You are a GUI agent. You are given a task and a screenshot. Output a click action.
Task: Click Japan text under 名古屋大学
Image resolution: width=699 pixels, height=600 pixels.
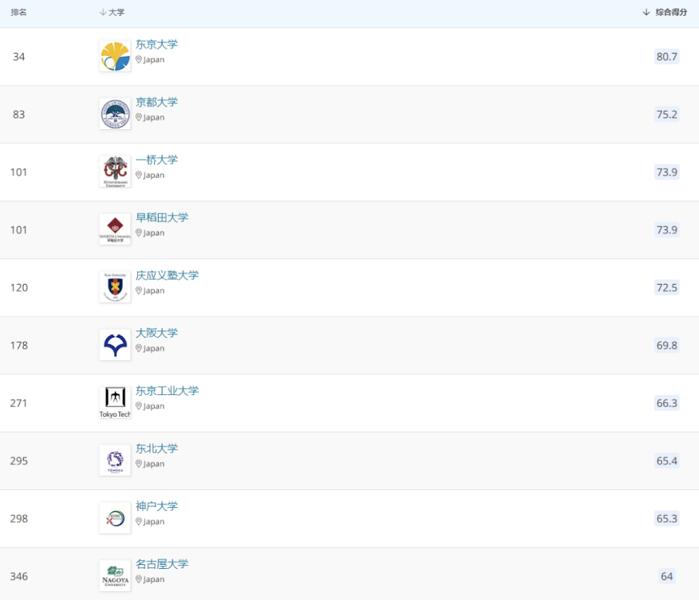click(154, 579)
